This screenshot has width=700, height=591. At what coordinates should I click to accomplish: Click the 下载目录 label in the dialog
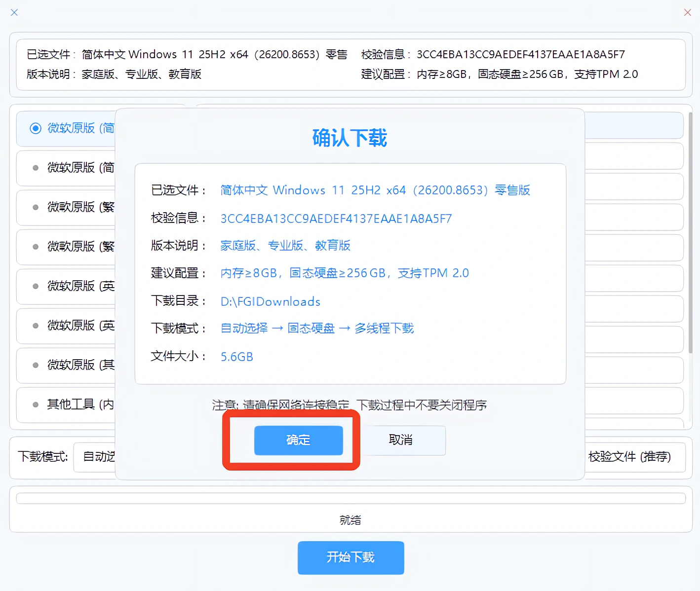pyautogui.click(x=178, y=300)
